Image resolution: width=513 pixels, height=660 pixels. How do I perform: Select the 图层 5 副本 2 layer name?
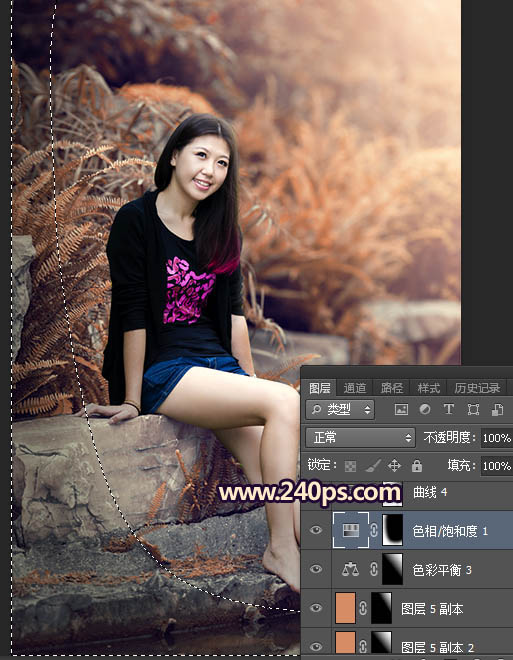pos(438,647)
